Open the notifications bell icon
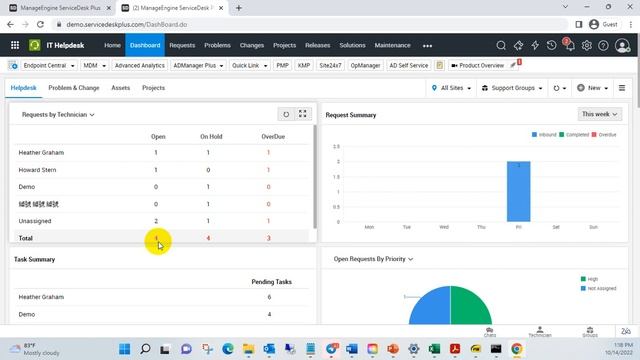 click(570, 45)
